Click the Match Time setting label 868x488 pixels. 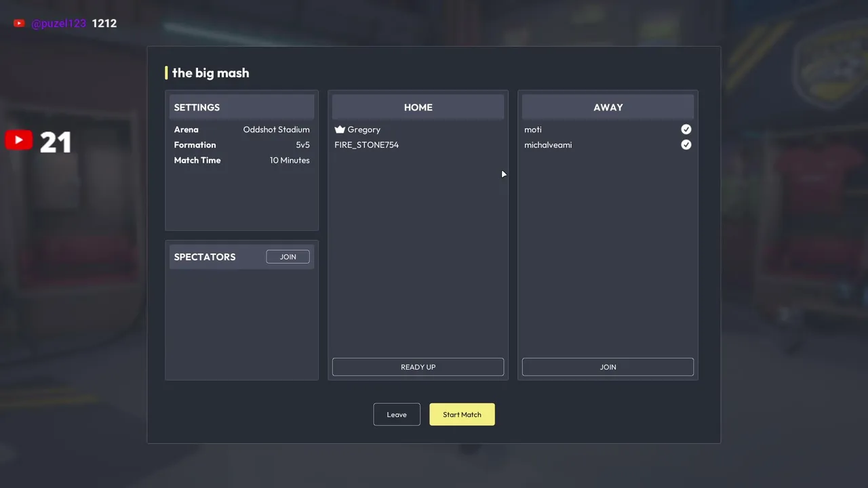click(x=197, y=161)
